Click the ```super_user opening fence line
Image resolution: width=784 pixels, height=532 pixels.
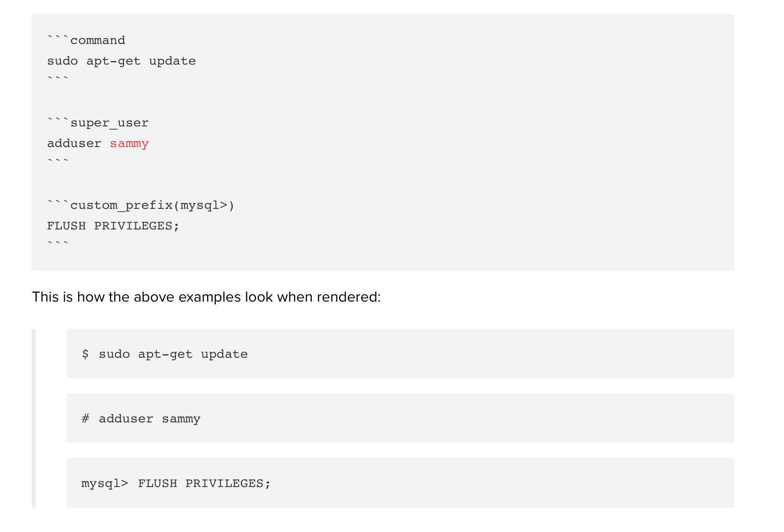pyautogui.click(x=98, y=123)
